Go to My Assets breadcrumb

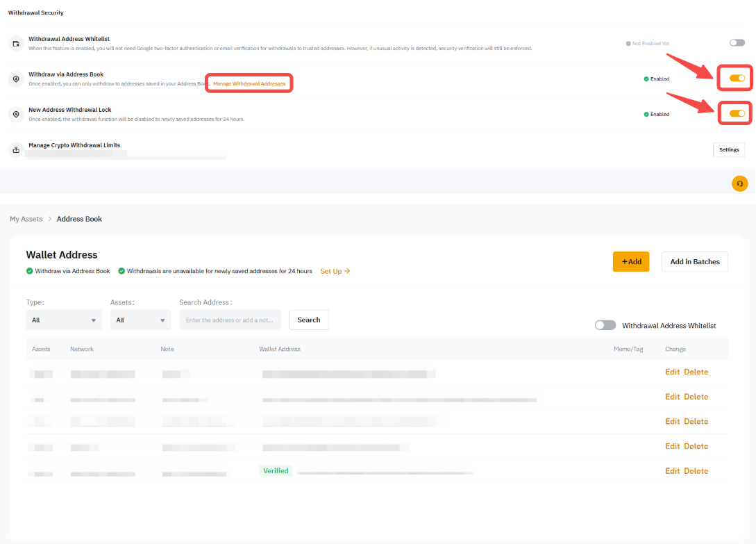click(x=26, y=219)
